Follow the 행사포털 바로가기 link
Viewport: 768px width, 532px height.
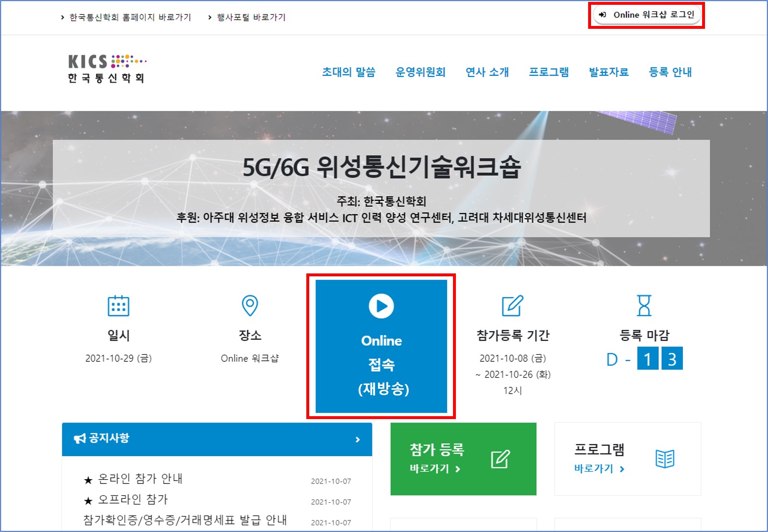[x=251, y=17]
